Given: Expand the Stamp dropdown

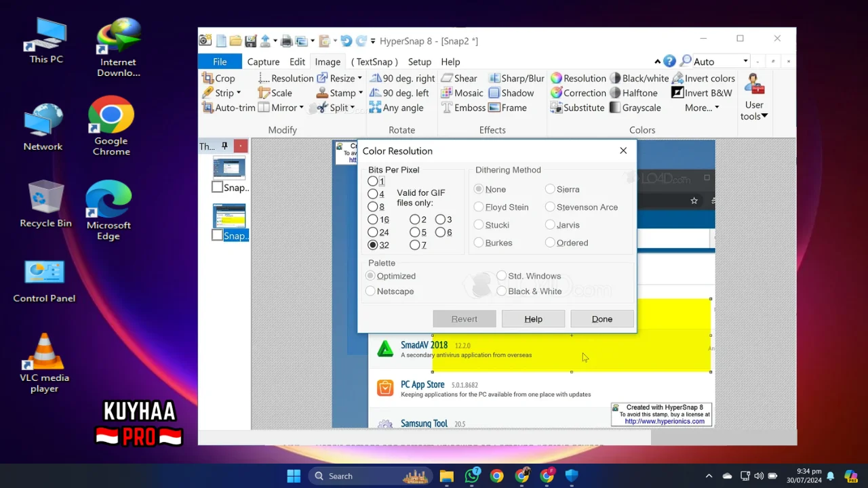Looking at the screenshot, I should tap(361, 94).
